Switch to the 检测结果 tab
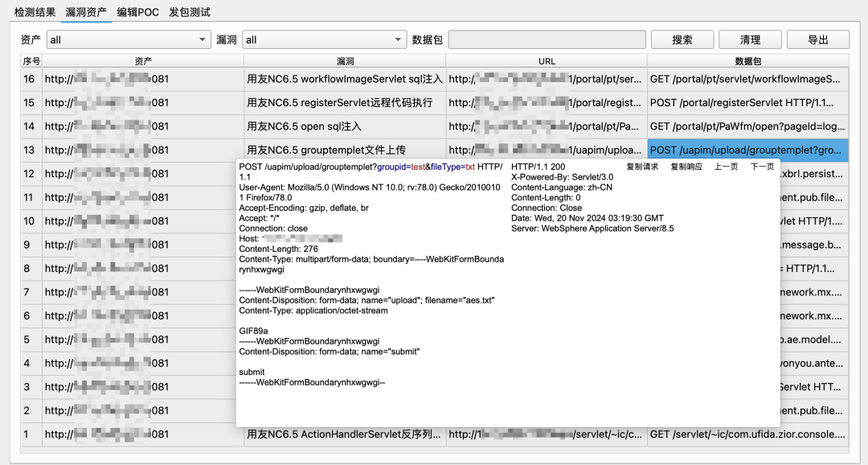Viewport: 868px width, 465px height. (x=35, y=12)
